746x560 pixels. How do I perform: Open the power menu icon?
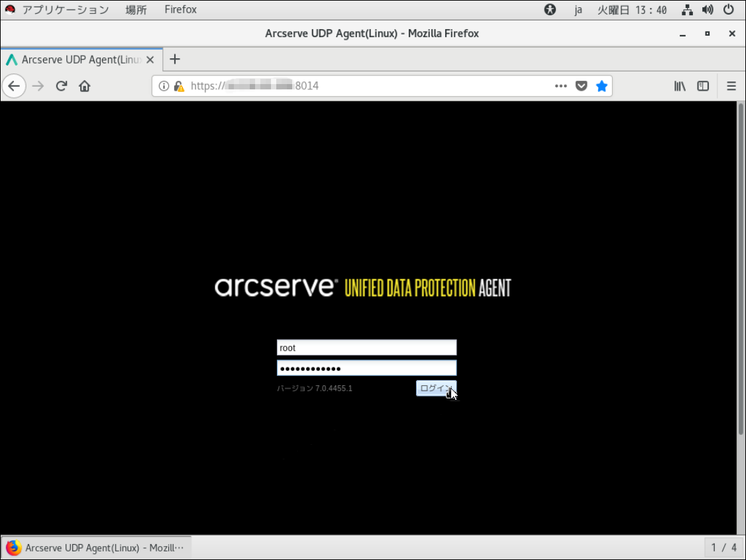pyautogui.click(x=728, y=9)
